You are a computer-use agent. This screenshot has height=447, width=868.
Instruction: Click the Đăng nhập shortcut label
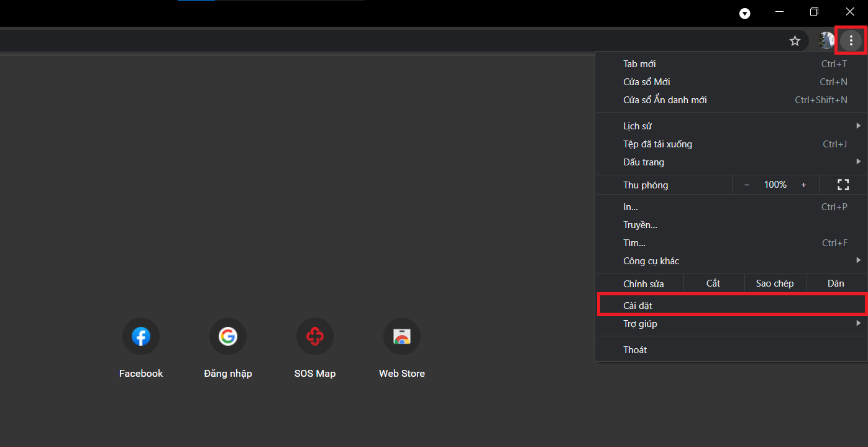point(228,374)
